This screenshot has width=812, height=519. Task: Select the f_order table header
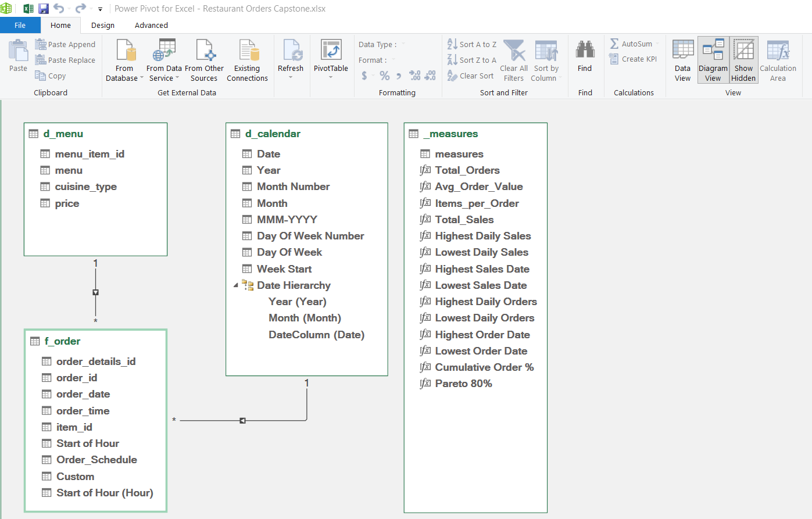tap(95, 341)
